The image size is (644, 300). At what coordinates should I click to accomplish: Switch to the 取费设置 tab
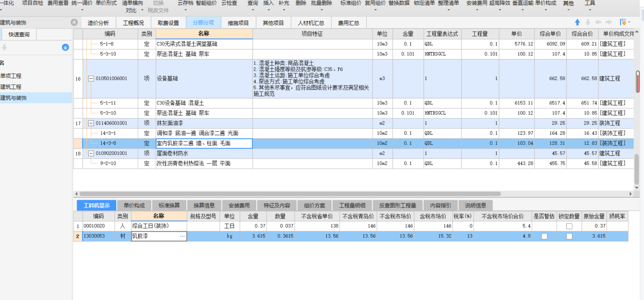point(168,23)
